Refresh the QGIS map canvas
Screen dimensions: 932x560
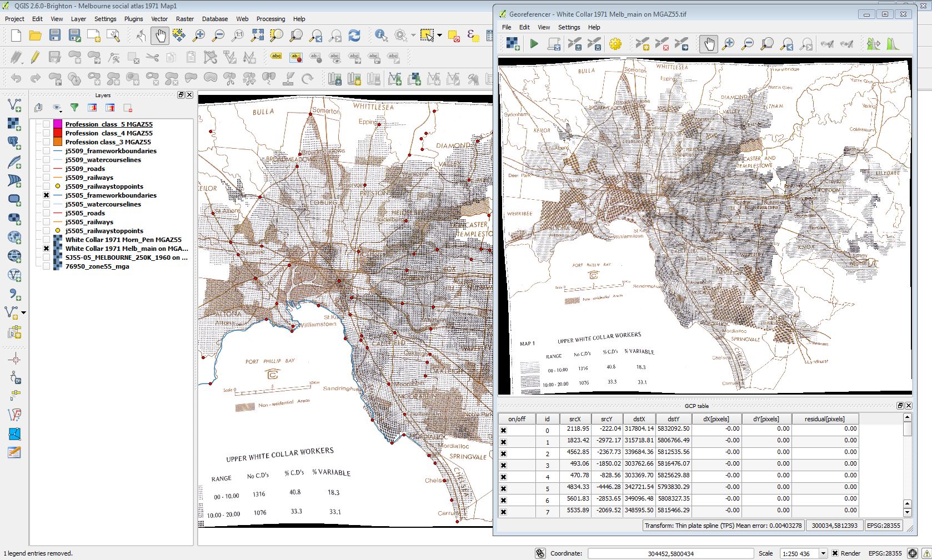[354, 36]
